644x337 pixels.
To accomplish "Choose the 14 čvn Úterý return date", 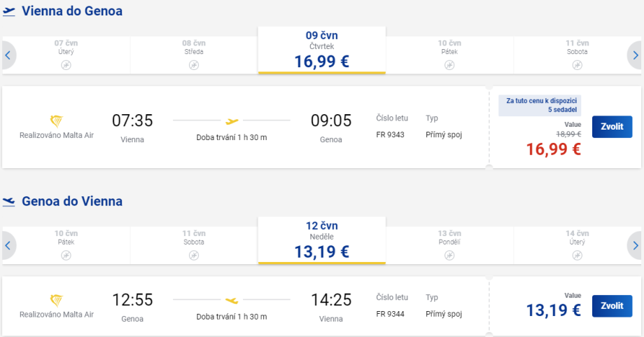I will click(577, 240).
